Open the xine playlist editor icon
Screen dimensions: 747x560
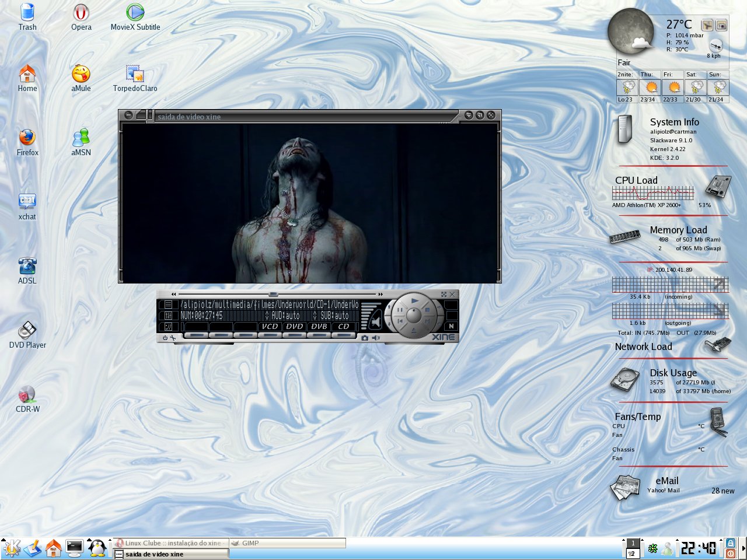(168, 304)
